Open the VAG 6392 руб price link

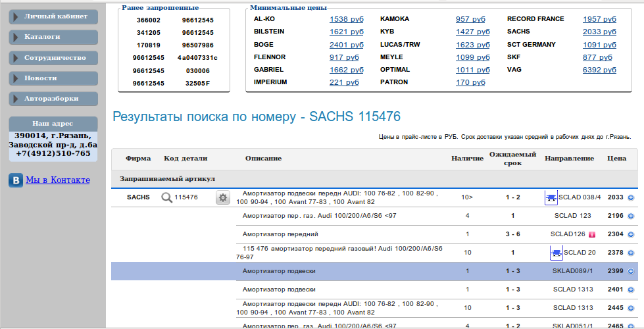599,70
